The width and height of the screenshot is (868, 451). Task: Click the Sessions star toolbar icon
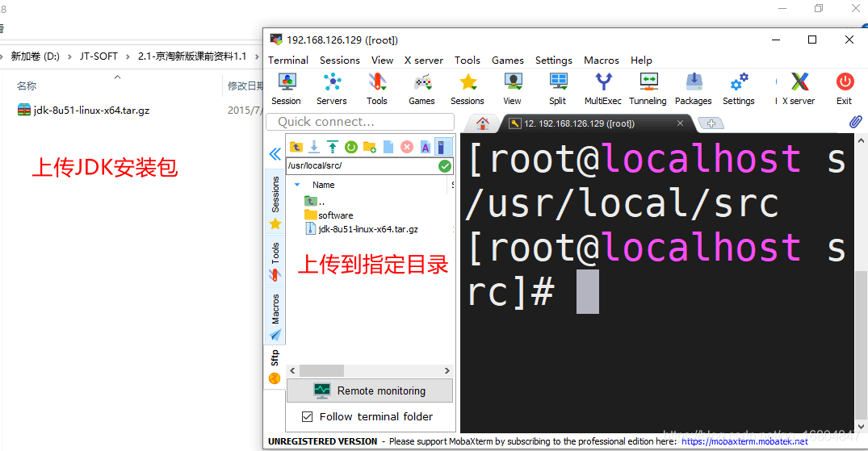(x=468, y=89)
